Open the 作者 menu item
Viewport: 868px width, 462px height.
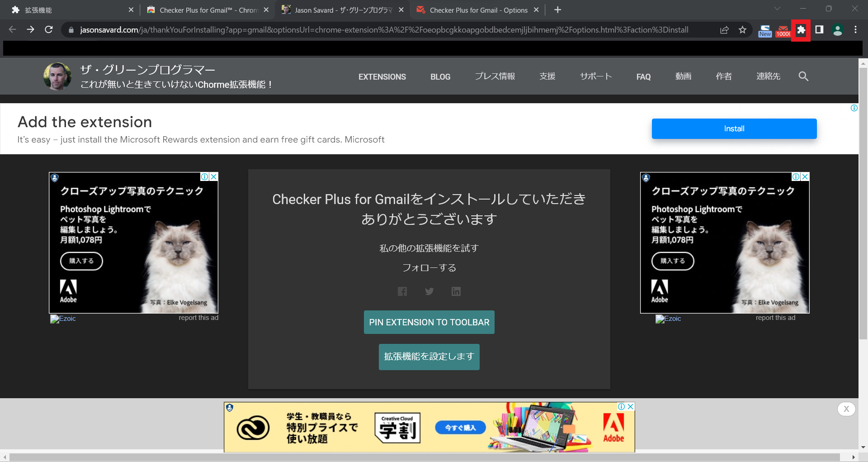(x=724, y=76)
